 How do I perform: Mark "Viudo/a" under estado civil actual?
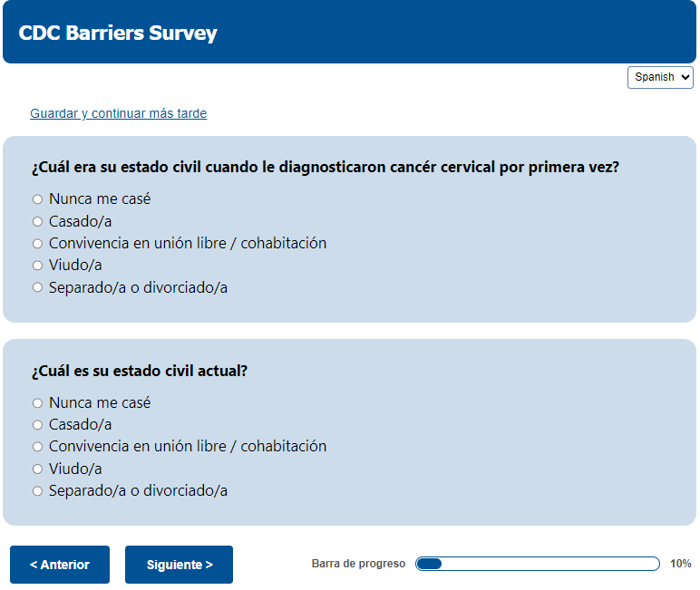coord(38,469)
